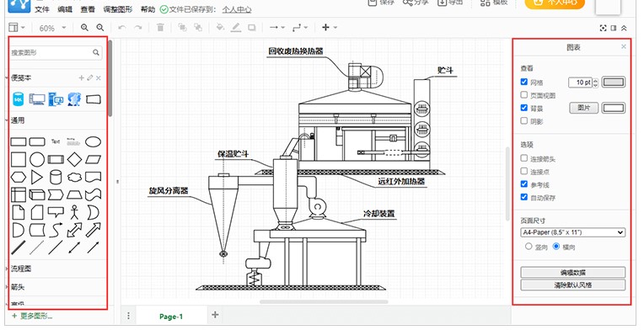Select the cloud shape in General

pos(74,177)
